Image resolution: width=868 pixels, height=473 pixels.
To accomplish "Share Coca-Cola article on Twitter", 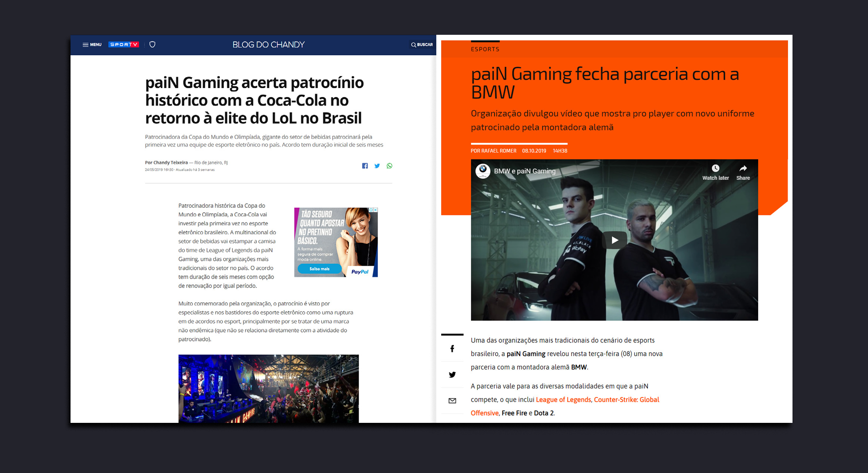I will 377,166.
